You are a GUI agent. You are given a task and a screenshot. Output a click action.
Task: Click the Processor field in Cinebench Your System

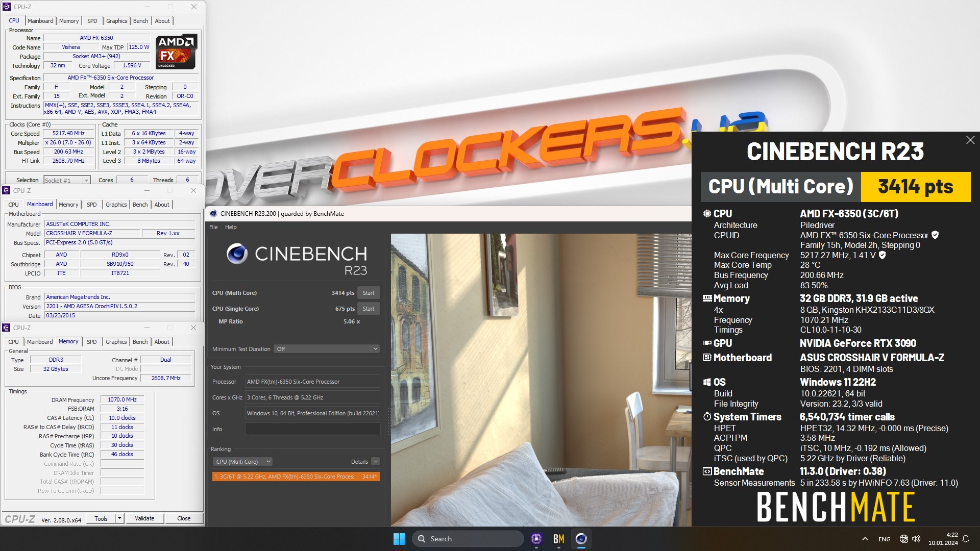[312, 382]
